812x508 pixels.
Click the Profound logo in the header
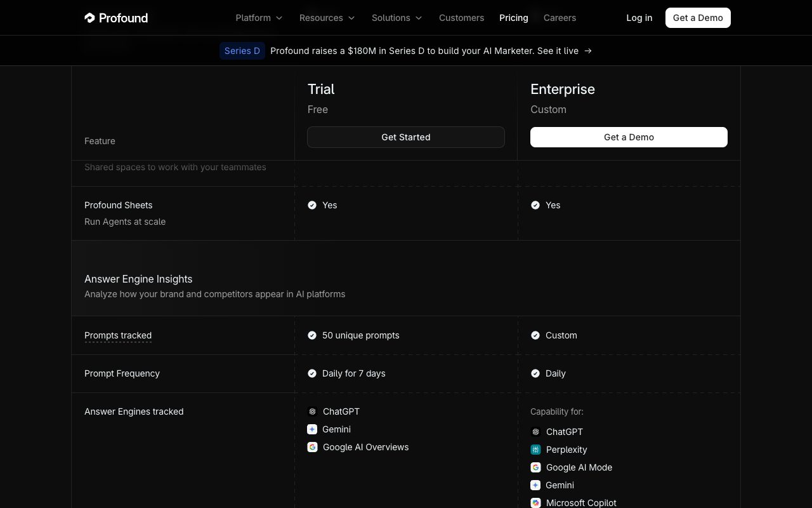[x=116, y=18]
